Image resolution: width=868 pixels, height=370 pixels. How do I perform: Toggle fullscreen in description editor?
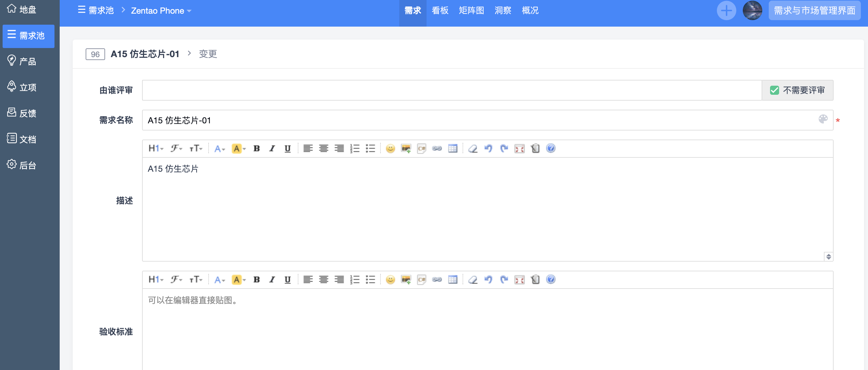coord(519,148)
